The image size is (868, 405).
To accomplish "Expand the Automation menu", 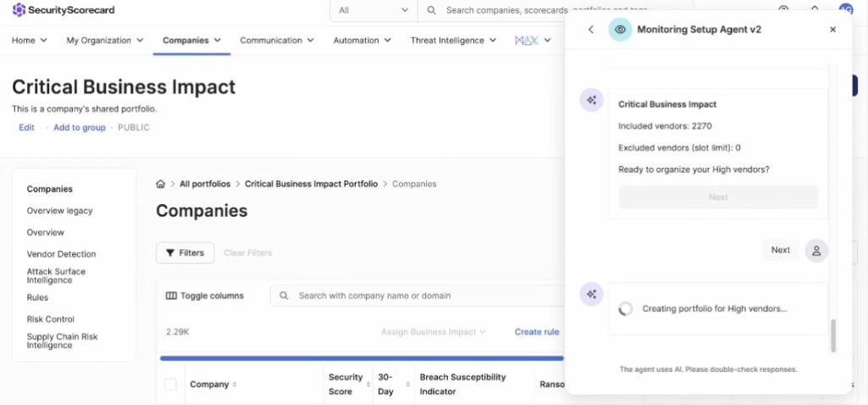I will [362, 41].
